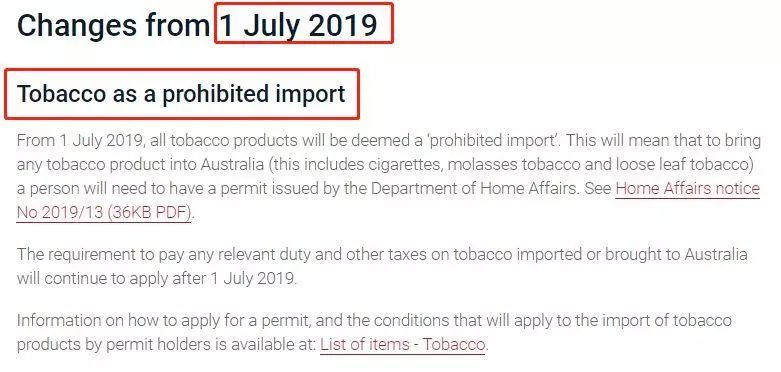Click the word 'Changes' in the main heading
This screenshot has height=372, width=781.
pos(77,25)
